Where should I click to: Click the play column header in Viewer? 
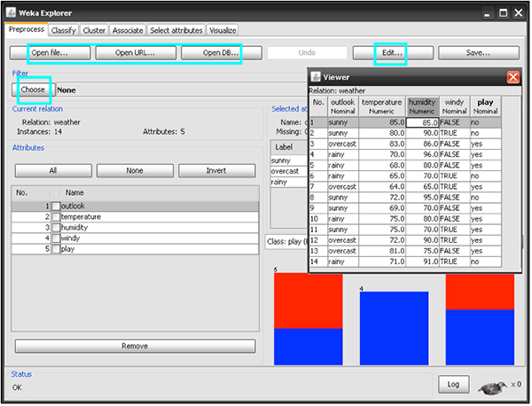click(x=485, y=106)
